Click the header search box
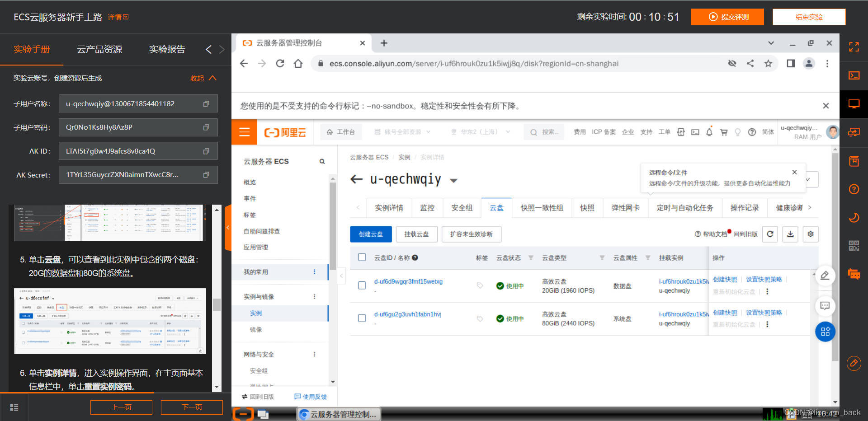 point(545,132)
